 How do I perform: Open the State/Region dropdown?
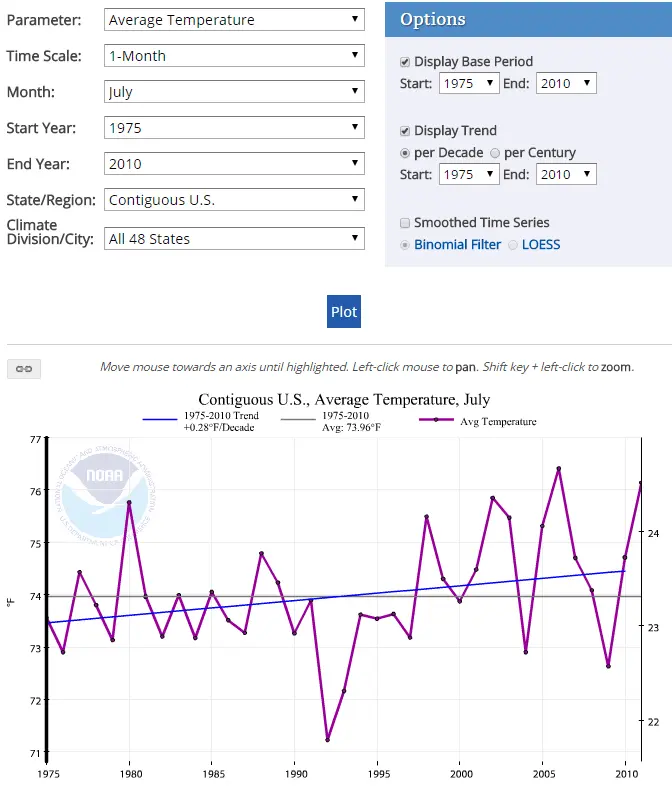[234, 200]
